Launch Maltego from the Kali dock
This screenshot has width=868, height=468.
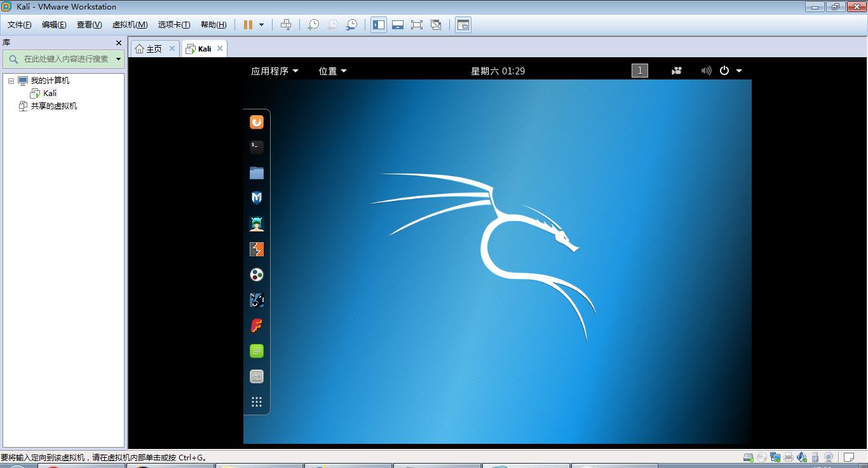pyautogui.click(x=257, y=275)
